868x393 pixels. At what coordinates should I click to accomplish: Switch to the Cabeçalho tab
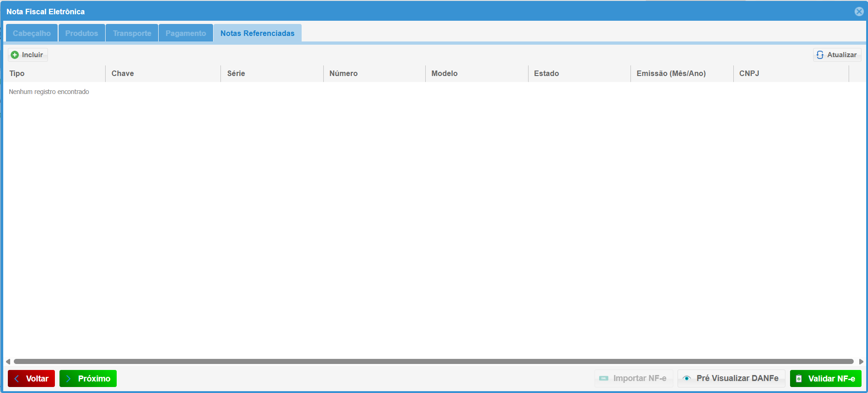(32, 33)
